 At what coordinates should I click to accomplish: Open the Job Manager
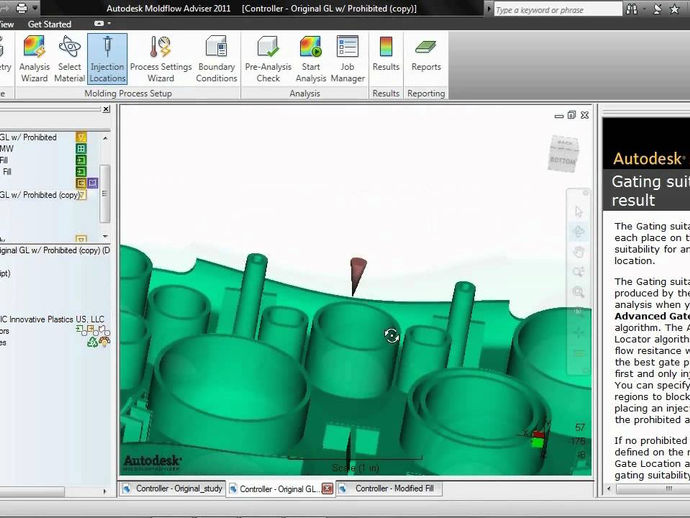(347, 59)
